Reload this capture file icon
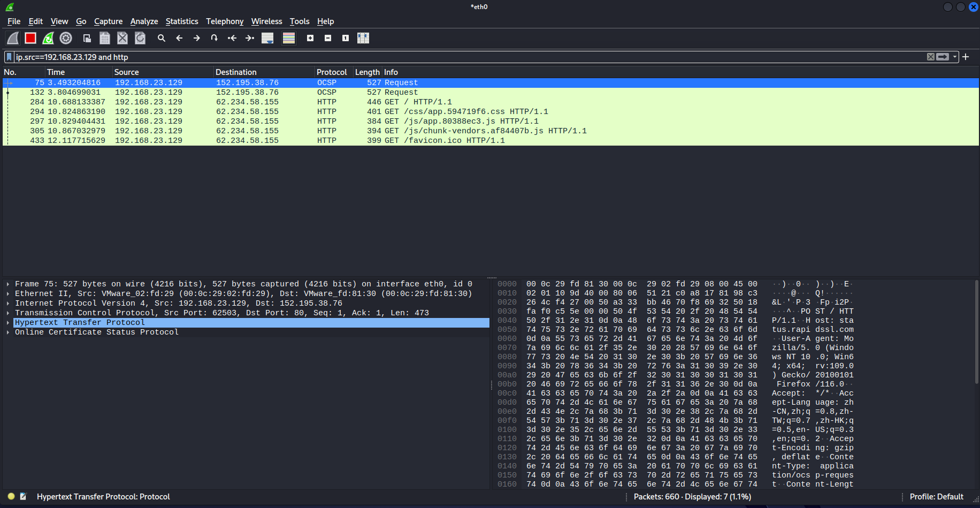 coord(140,38)
